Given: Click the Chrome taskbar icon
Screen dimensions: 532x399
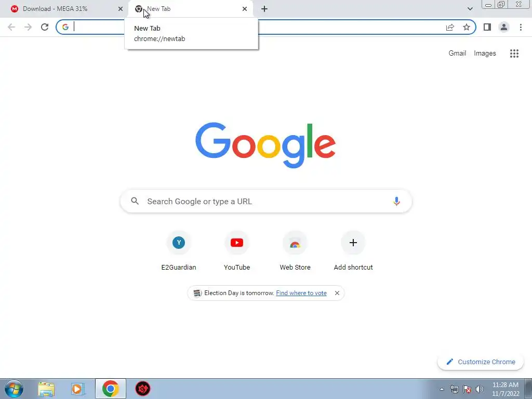Looking at the screenshot, I should pos(111,389).
